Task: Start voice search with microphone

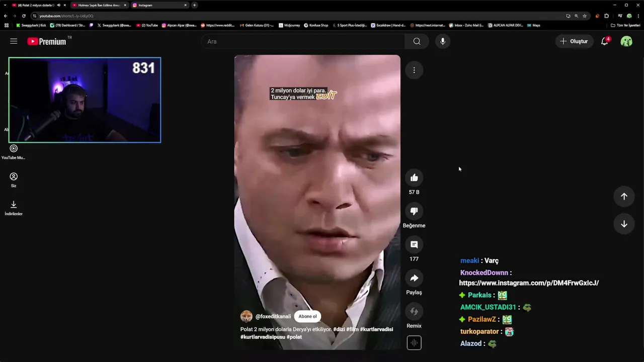Action: pyautogui.click(x=443, y=41)
